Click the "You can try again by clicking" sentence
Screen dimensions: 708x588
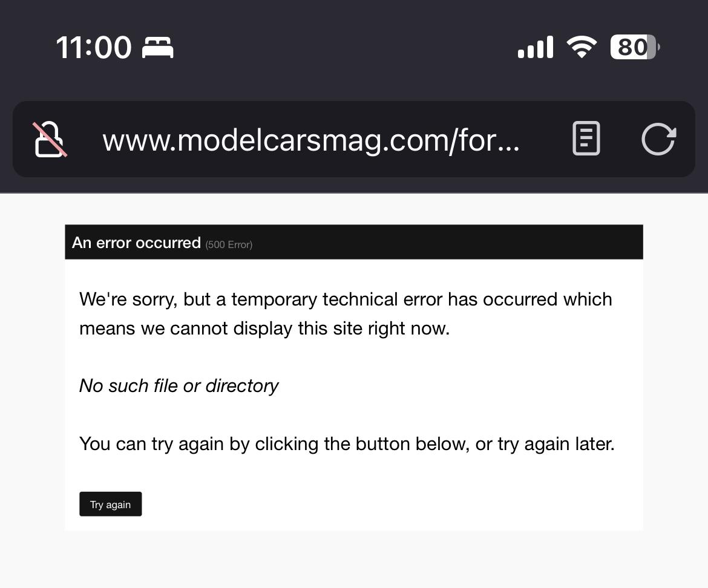tap(347, 444)
